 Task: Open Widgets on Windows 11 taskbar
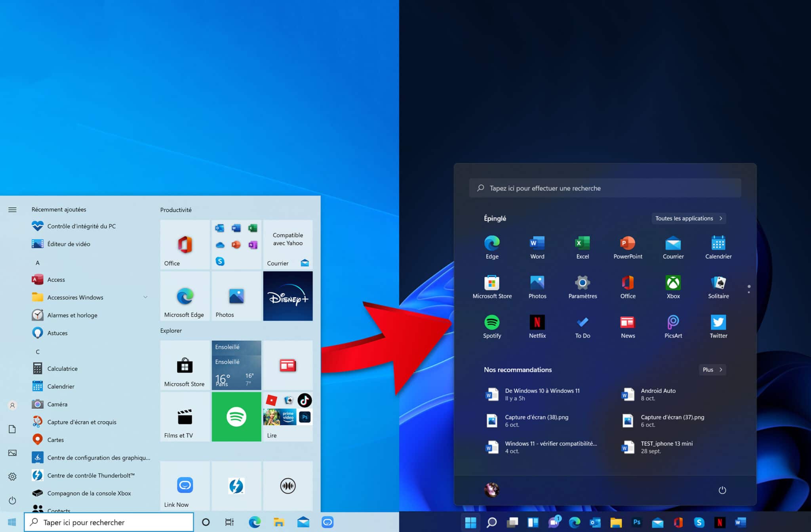tap(533, 522)
